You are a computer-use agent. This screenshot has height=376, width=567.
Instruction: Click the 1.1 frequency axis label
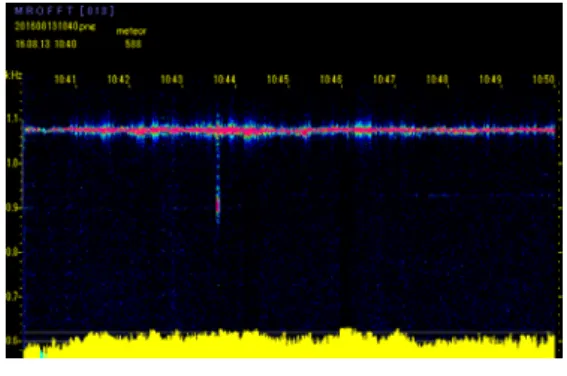pyautogui.click(x=13, y=119)
